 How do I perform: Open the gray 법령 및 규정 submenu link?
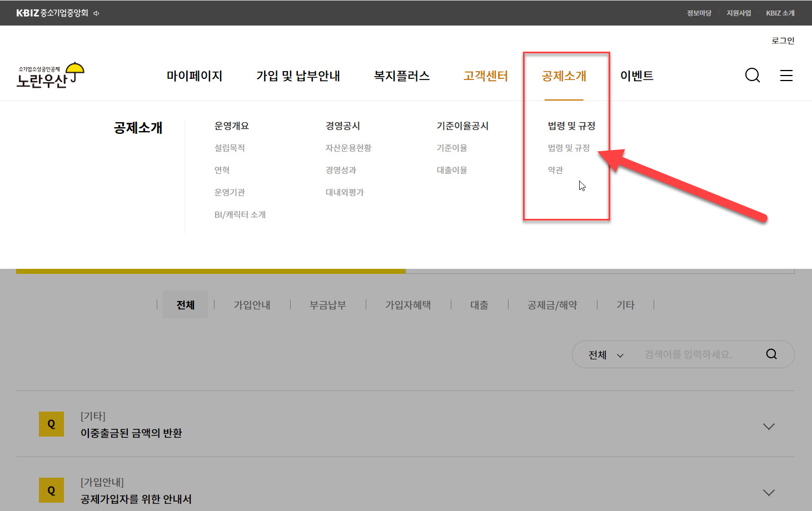[569, 148]
